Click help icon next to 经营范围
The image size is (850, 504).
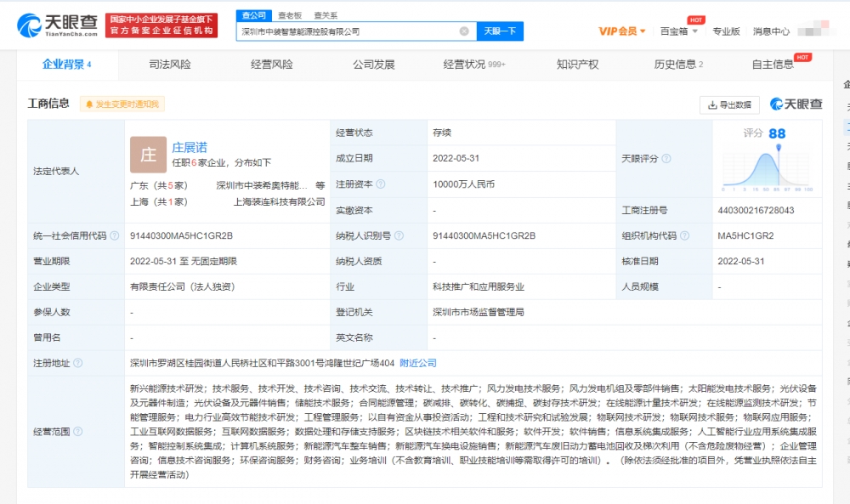[x=78, y=432]
